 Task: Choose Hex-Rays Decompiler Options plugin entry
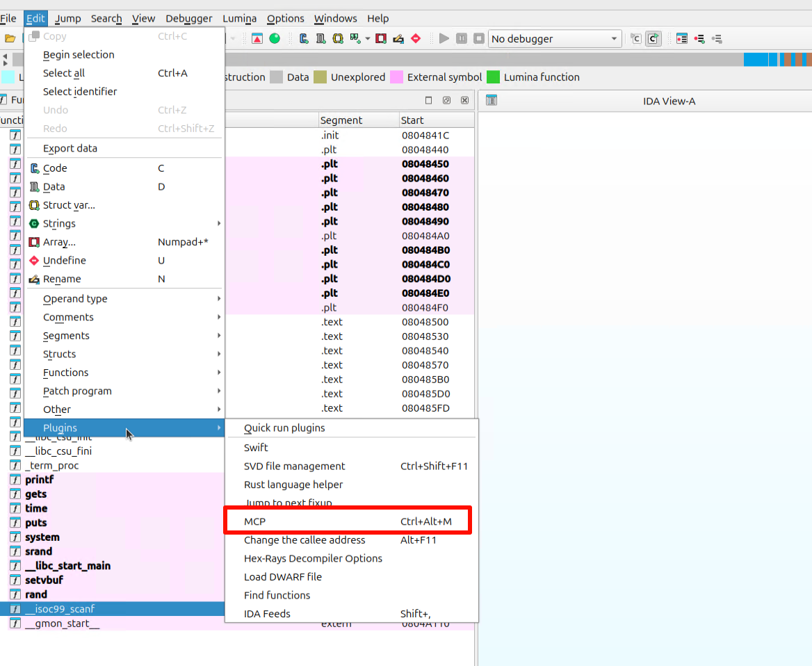click(313, 558)
